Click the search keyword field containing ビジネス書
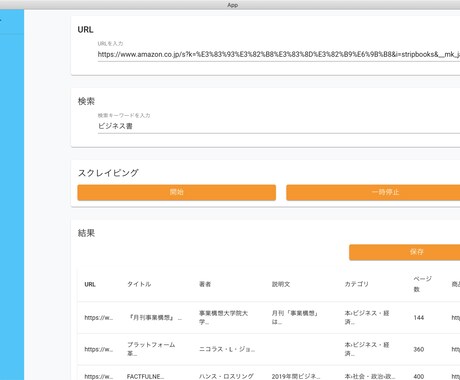 point(279,126)
